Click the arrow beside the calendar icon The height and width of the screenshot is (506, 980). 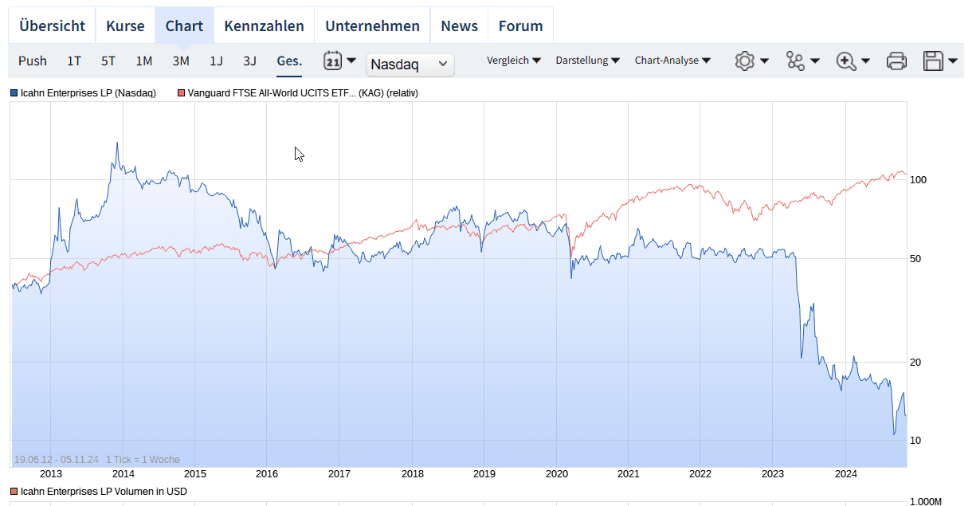pyautogui.click(x=351, y=61)
